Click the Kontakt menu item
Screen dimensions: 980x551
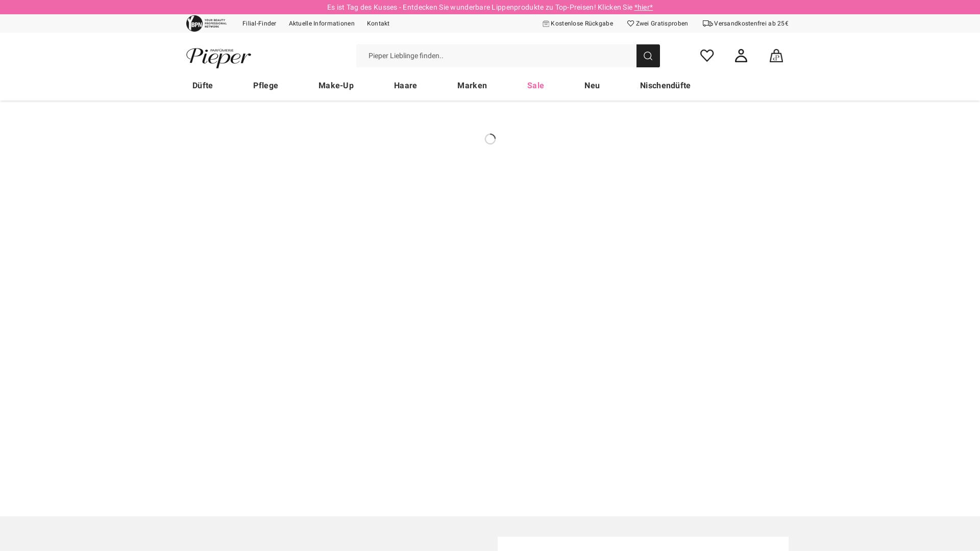click(378, 23)
